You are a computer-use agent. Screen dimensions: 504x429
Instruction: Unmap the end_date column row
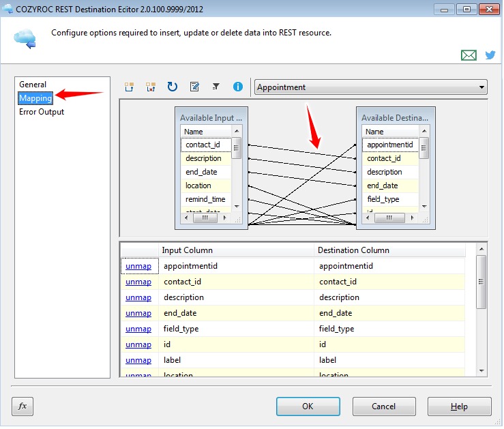(x=138, y=313)
